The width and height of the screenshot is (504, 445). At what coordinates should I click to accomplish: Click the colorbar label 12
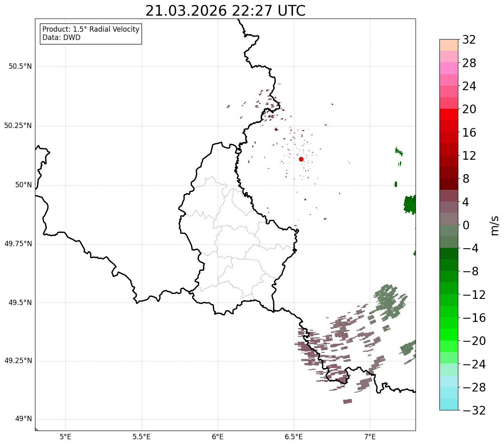point(469,156)
